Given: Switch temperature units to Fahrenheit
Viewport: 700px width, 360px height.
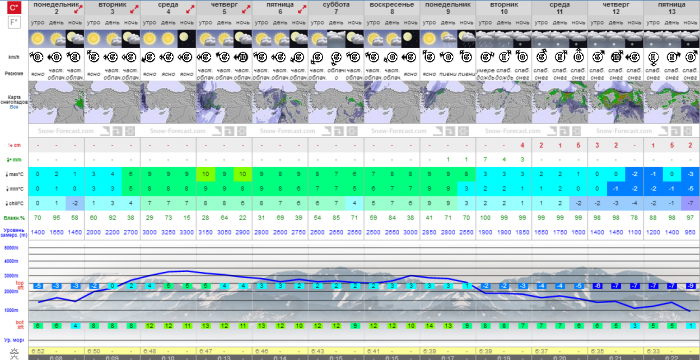Looking at the screenshot, I should (14, 22).
